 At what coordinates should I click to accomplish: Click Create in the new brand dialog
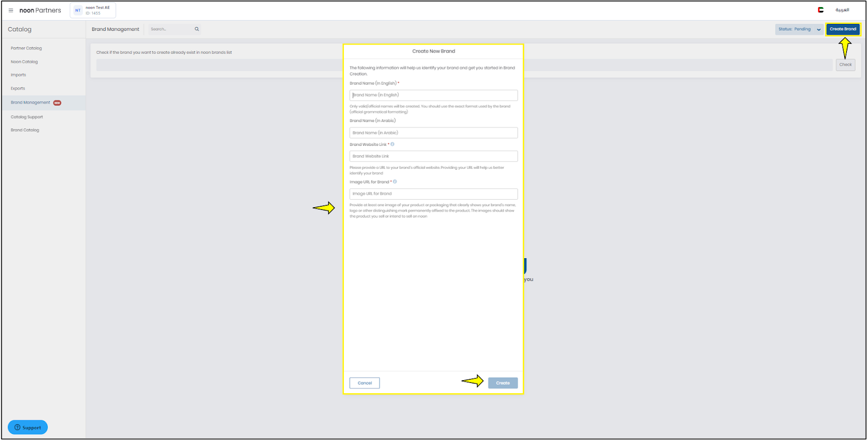point(503,383)
